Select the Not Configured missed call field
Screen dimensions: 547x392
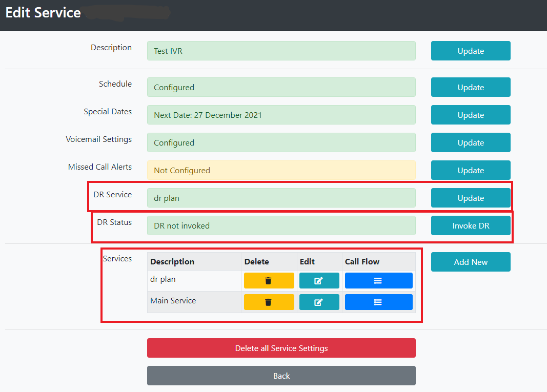(x=281, y=170)
